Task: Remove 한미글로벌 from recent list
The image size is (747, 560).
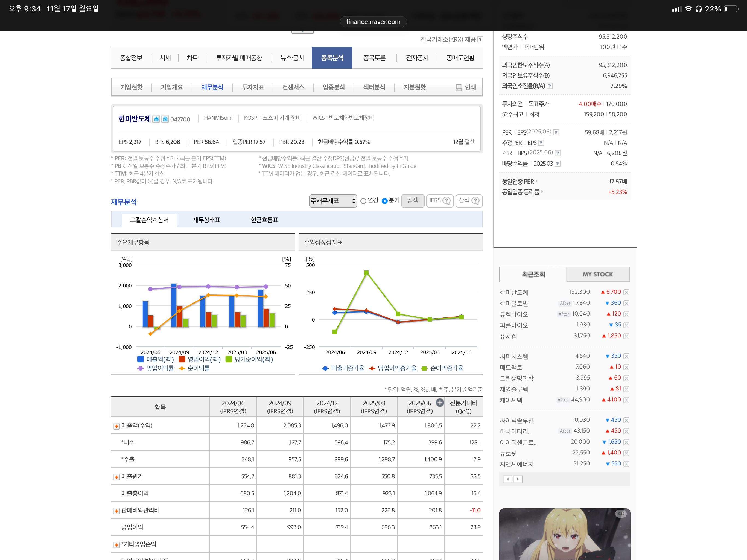Action: (x=626, y=303)
